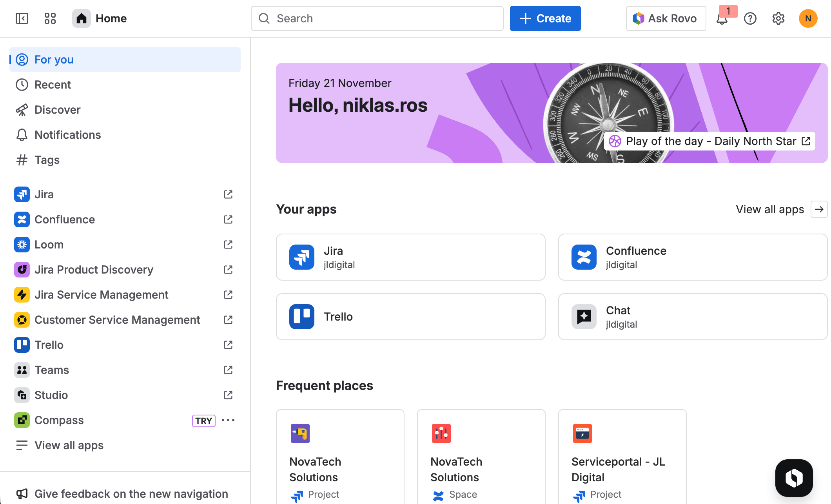Click View all apps link in Your apps
This screenshot has height=504, width=831.
click(770, 209)
